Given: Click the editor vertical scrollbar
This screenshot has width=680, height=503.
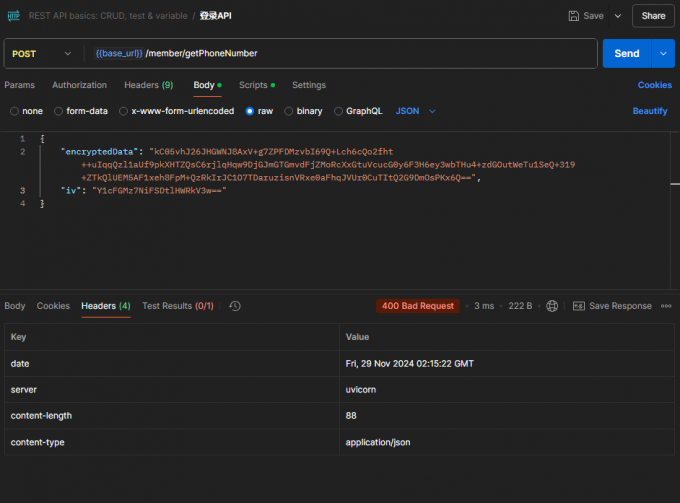Looking at the screenshot, I should (675, 210).
